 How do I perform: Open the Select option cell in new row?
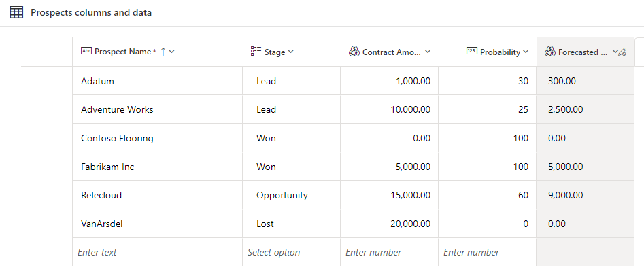(291, 252)
